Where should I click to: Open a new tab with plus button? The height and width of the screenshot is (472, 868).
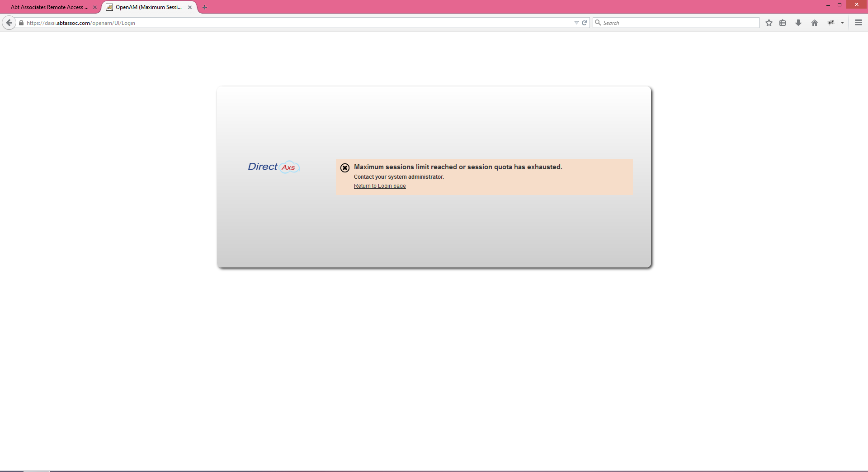tap(205, 7)
